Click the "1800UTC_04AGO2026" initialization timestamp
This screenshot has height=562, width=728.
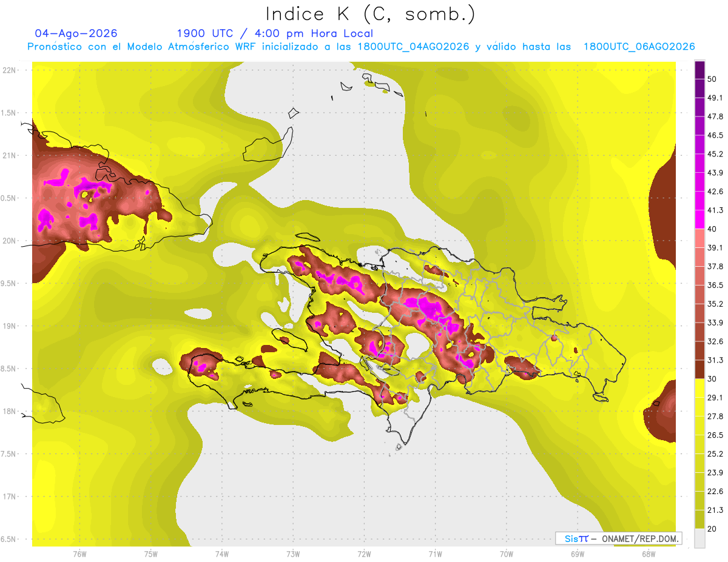coord(413,47)
